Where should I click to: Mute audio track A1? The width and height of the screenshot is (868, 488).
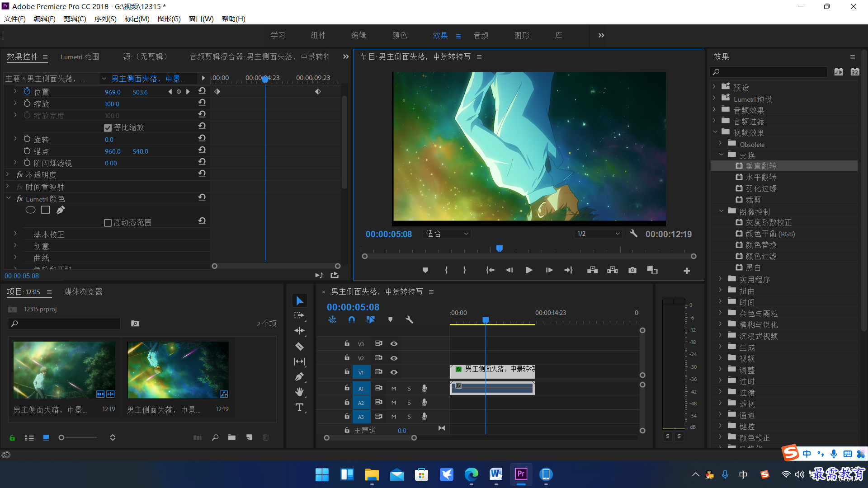[x=394, y=389]
